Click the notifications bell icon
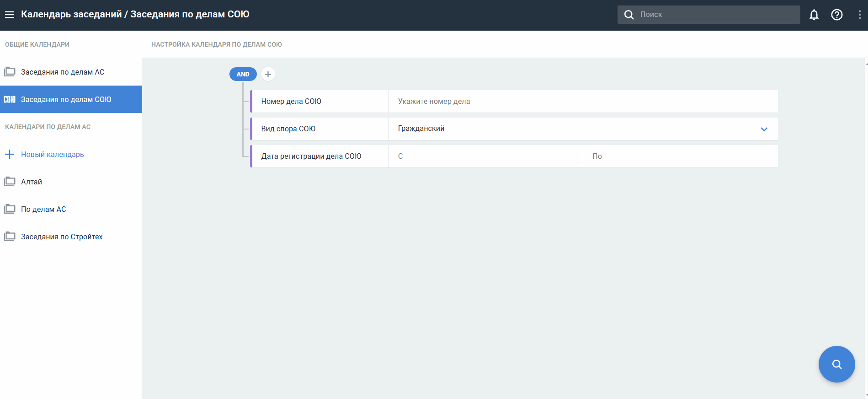This screenshot has height=399, width=868. pyautogui.click(x=814, y=15)
